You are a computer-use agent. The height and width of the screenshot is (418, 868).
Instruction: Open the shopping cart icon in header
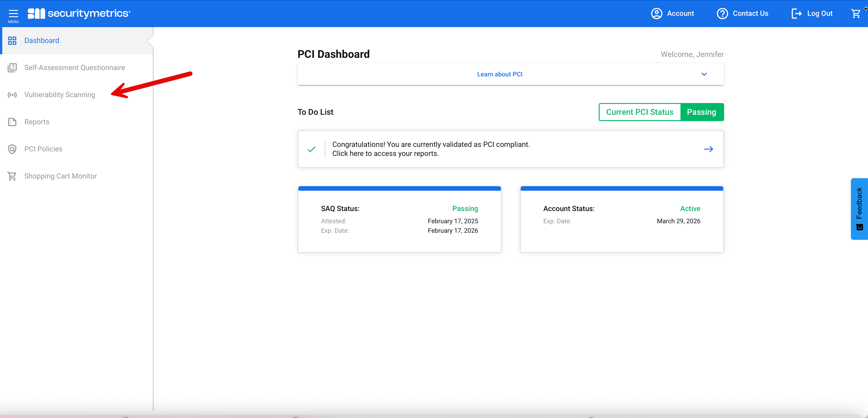click(x=856, y=14)
